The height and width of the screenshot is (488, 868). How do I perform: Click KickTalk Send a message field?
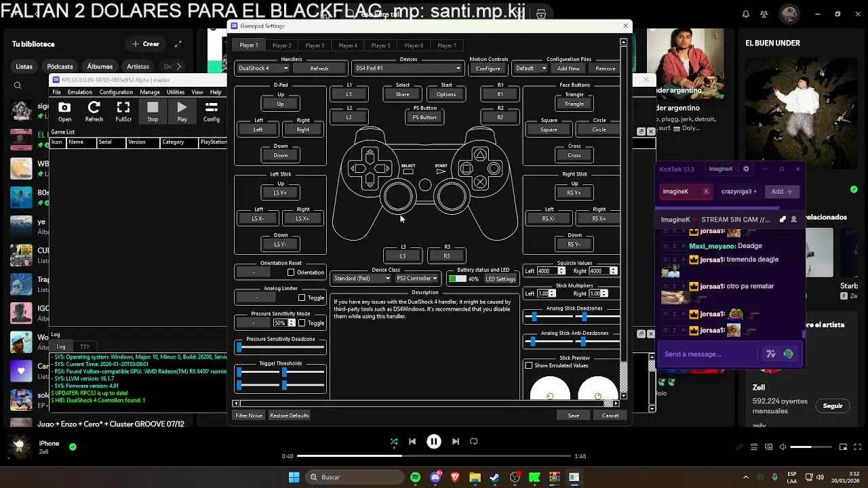coord(709,354)
